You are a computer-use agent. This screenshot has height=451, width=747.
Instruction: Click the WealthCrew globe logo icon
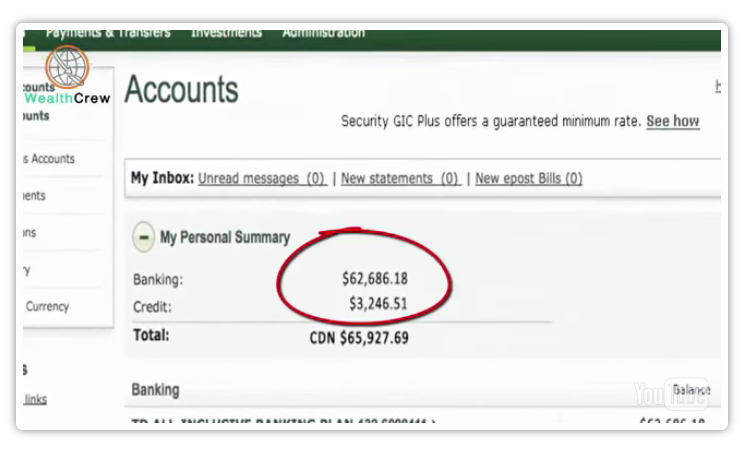[x=67, y=67]
